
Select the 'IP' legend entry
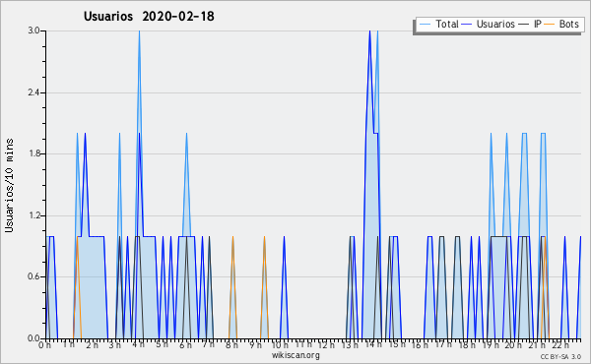coord(530,24)
